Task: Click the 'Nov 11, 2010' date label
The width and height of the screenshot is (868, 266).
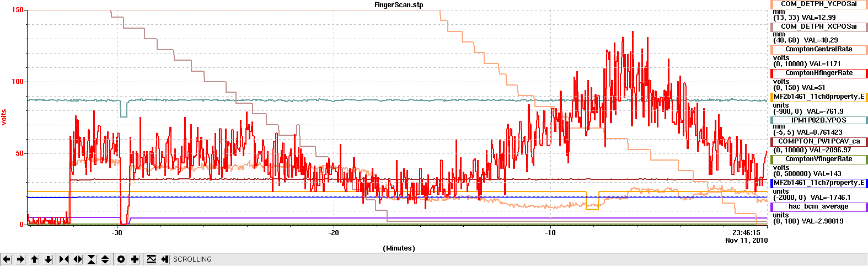Action: [746, 241]
